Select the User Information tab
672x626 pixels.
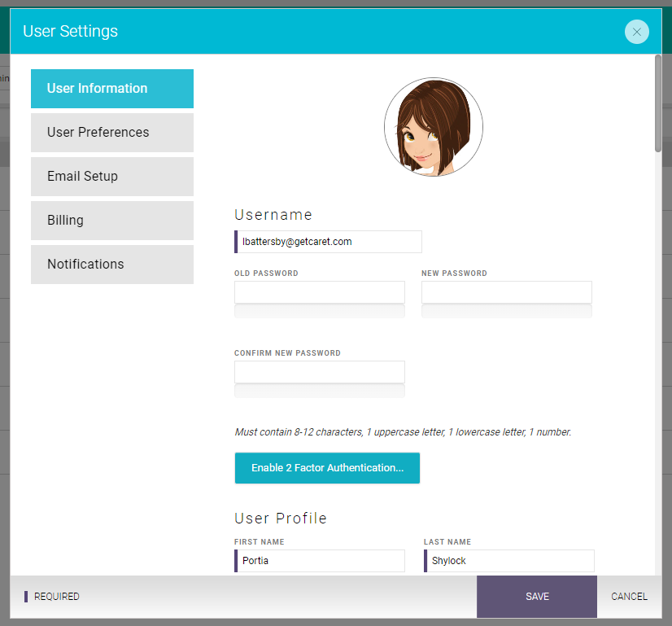pos(111,88)
